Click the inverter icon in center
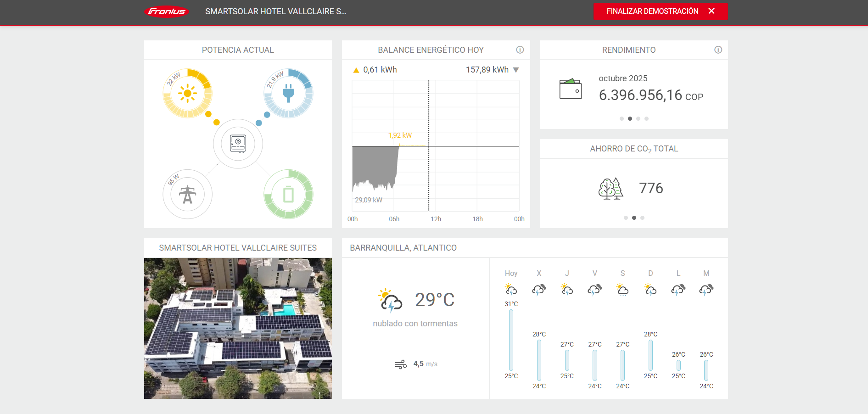 click(238, 144)
